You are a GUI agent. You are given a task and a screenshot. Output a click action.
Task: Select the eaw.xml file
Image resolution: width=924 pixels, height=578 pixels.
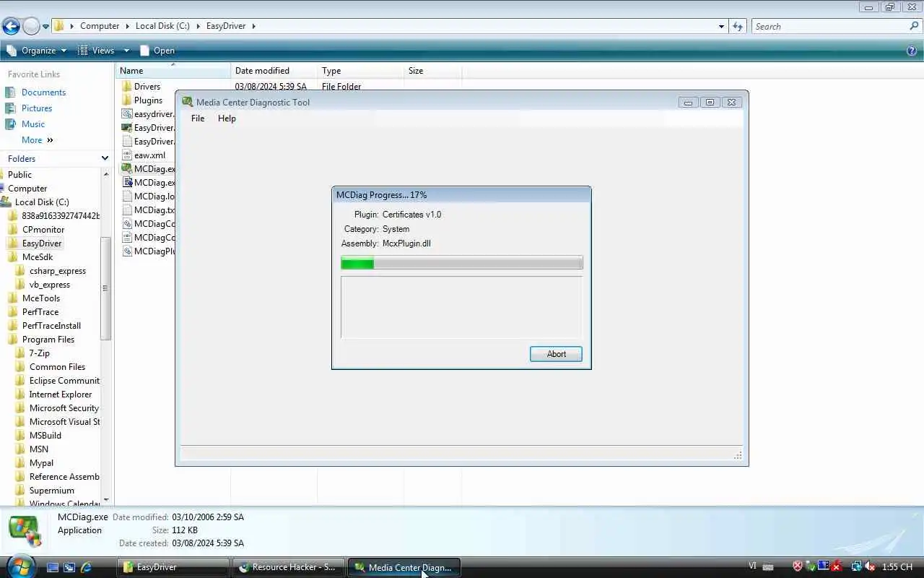click(x=144, y=155)
